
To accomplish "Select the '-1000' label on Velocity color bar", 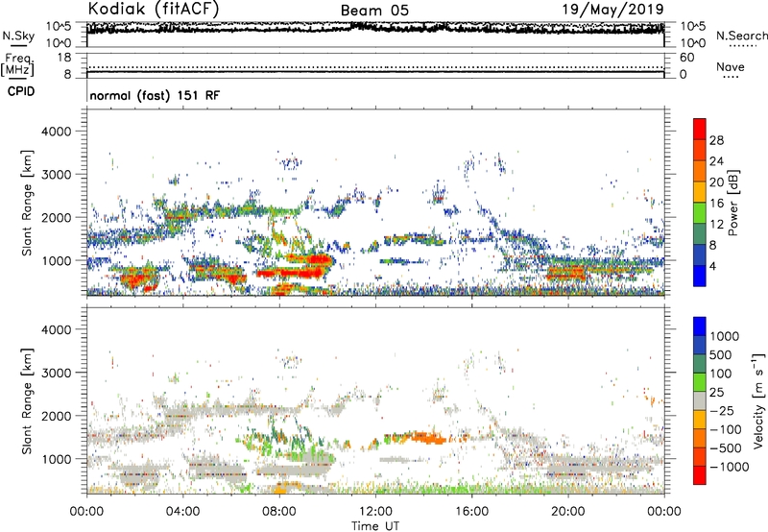I will click(729, 467).
